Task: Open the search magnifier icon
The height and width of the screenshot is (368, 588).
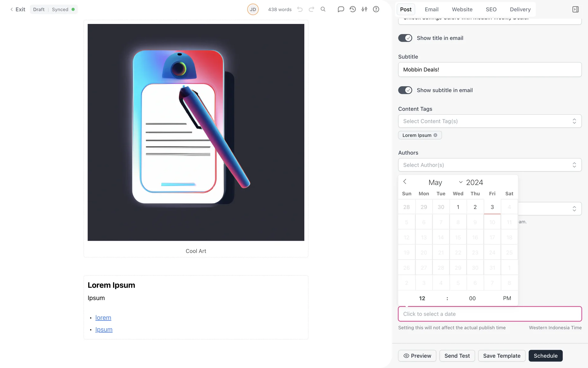Action: (323, 9)
